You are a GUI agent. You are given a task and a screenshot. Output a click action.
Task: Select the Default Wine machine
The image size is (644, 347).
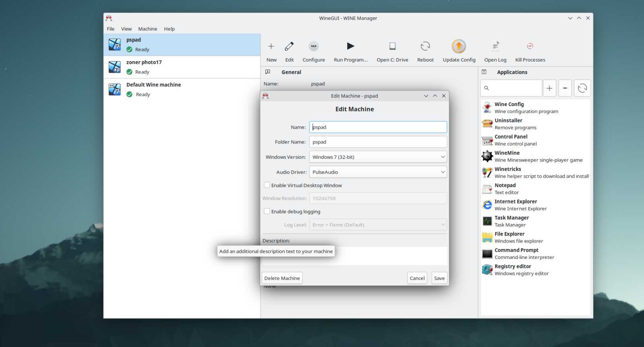coord(182,90)
